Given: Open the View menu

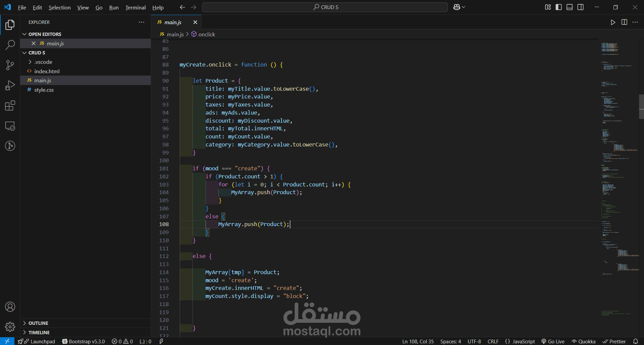Looking at the screenshot, I should click(83, 7).
